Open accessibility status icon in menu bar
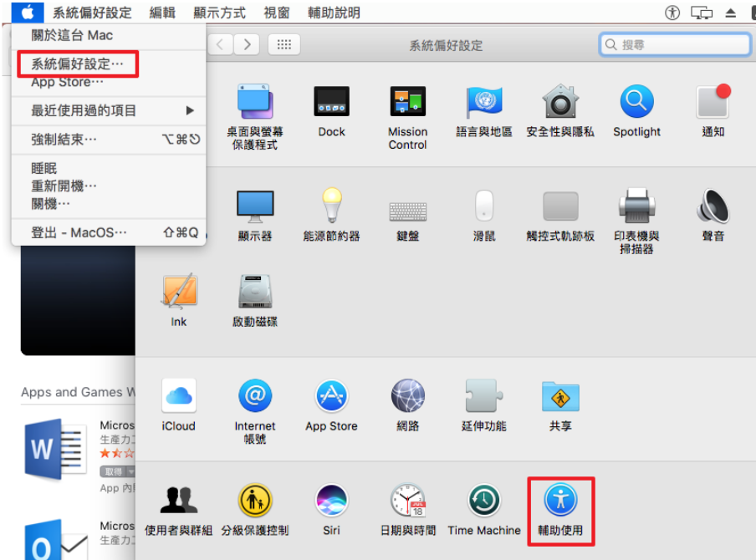Viewport: 756px width, 560px height. pos(672,13)
